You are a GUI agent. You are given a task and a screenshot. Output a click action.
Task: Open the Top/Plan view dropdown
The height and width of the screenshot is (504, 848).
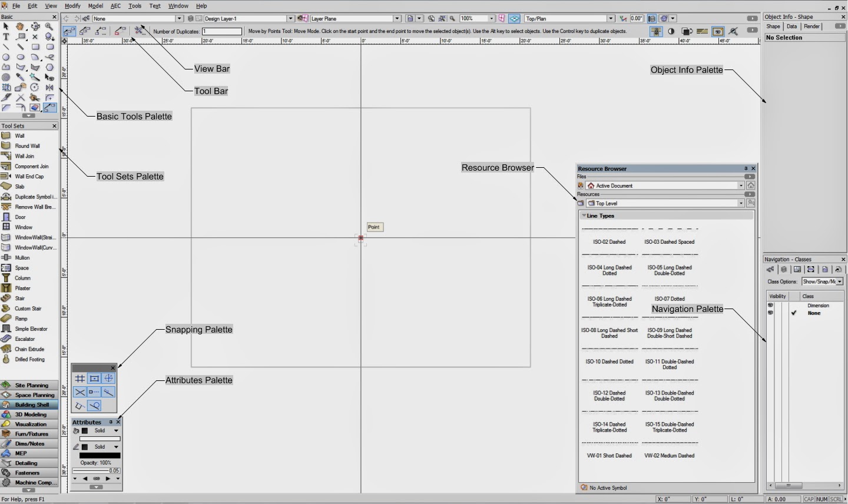coord(611,18)
